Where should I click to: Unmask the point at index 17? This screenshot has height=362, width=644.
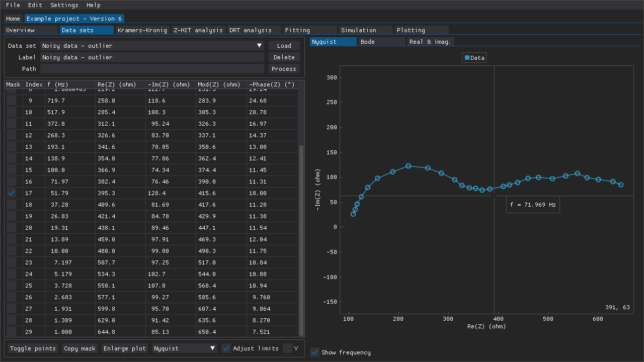pos(12,193)
